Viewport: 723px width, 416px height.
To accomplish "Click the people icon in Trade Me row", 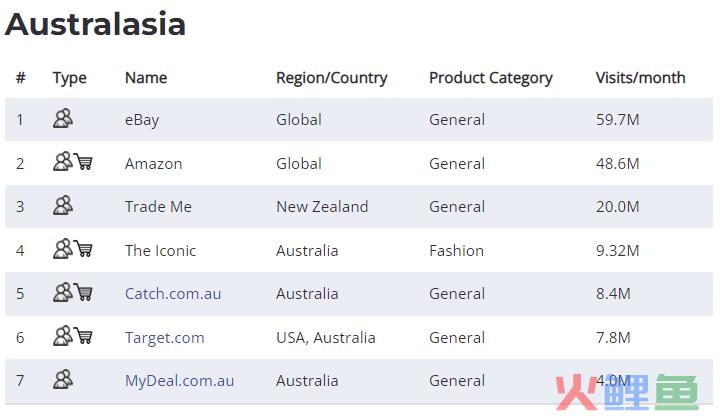I will click(63, 205).
